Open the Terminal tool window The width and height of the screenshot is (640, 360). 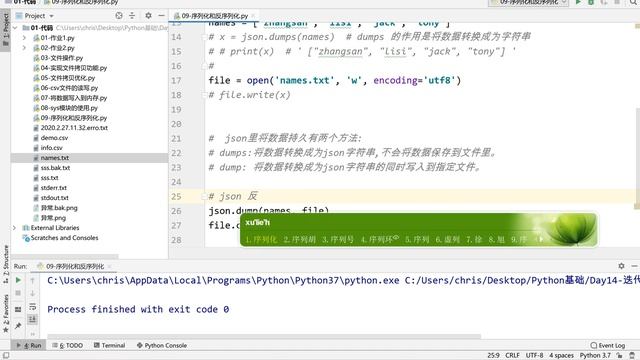(109, 345)
